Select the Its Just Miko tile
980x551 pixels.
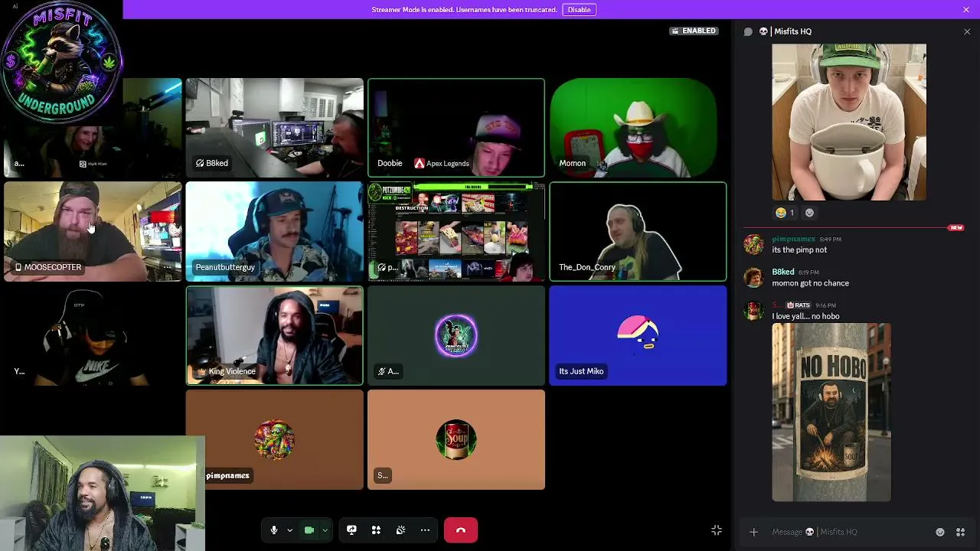(x=638, y=336)
